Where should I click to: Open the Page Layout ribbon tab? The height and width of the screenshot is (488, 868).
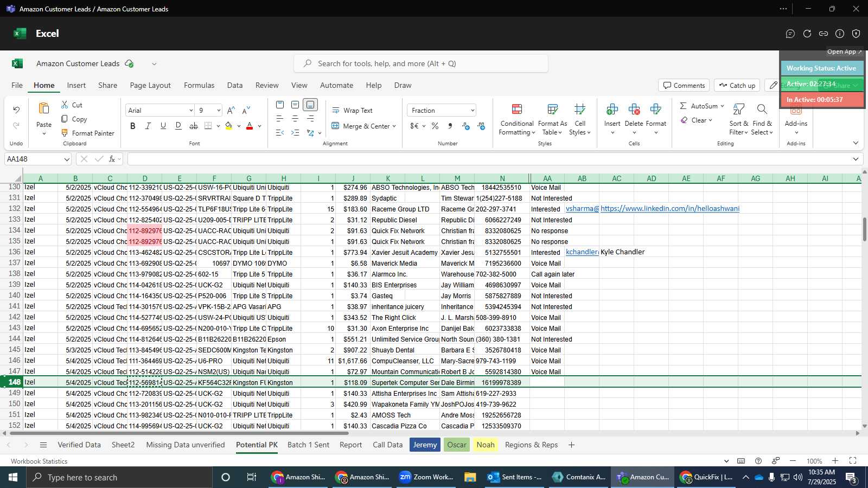click(150, 85)
